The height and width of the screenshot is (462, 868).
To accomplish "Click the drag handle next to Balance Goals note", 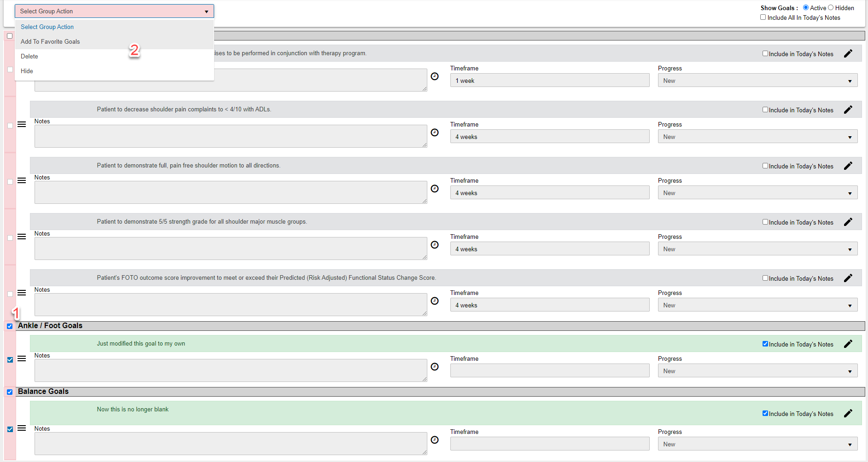I will pos(22,428).
